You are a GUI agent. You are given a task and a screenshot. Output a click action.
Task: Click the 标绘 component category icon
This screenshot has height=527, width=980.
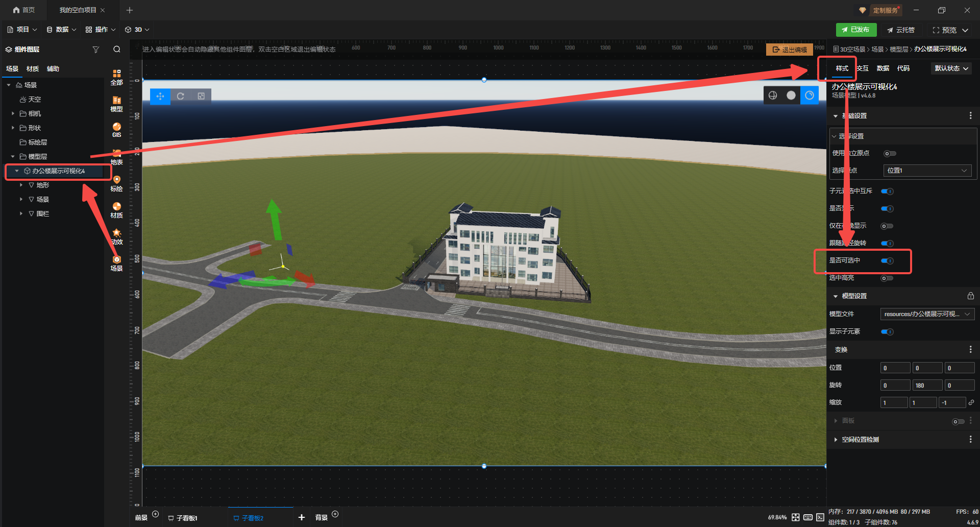click(116, 183)
